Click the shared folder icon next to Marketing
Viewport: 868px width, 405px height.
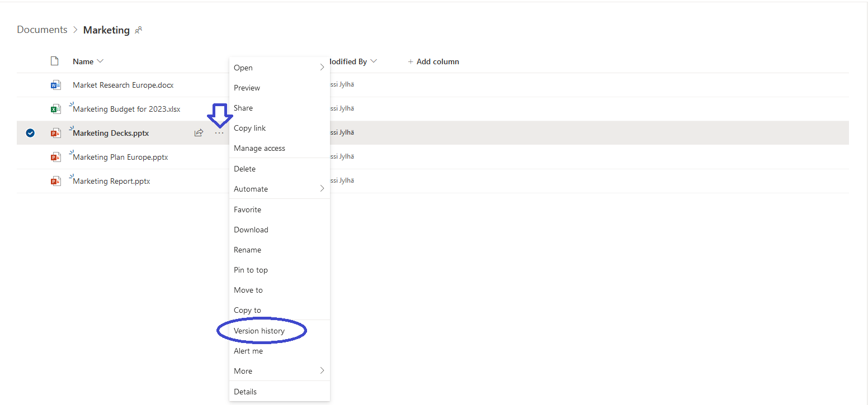[139, 30]
